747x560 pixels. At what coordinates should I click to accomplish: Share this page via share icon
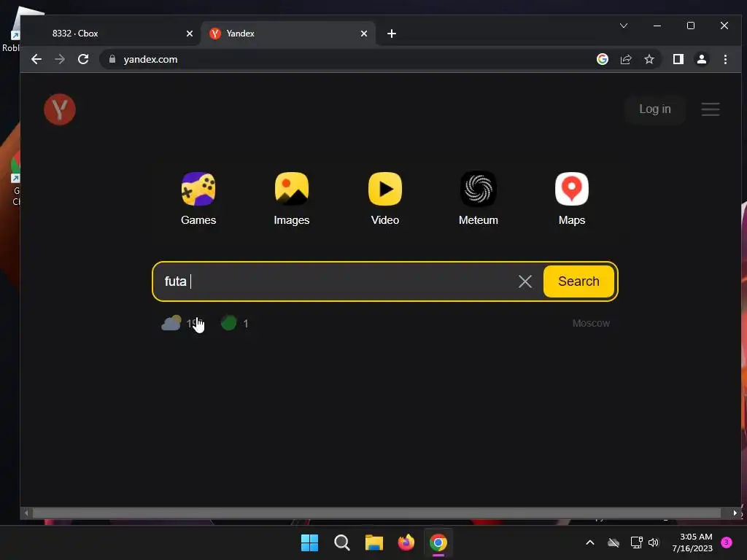[x=625, y=59]
